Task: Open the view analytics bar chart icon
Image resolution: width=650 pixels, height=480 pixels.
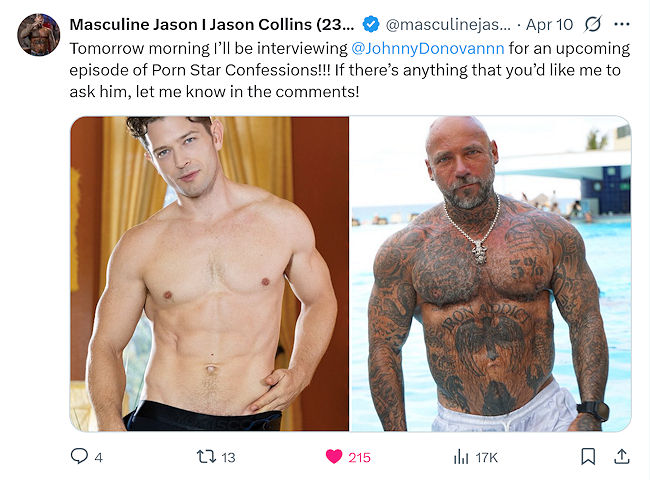Action: tap(461, 457)
